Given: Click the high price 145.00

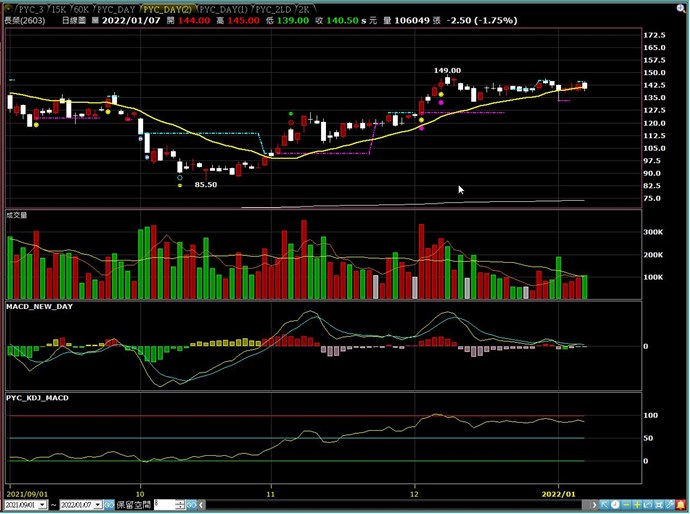Looking at the screenshot, I should click(x=243, y=20).
